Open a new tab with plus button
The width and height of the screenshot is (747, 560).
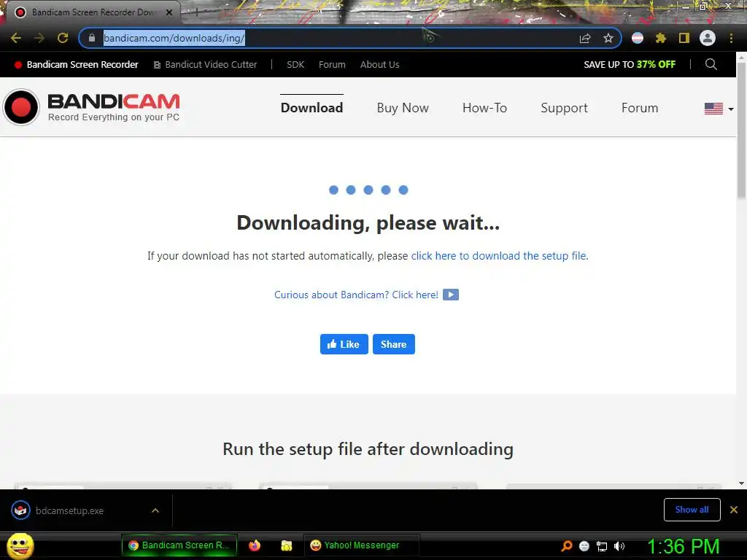[196, 12]
